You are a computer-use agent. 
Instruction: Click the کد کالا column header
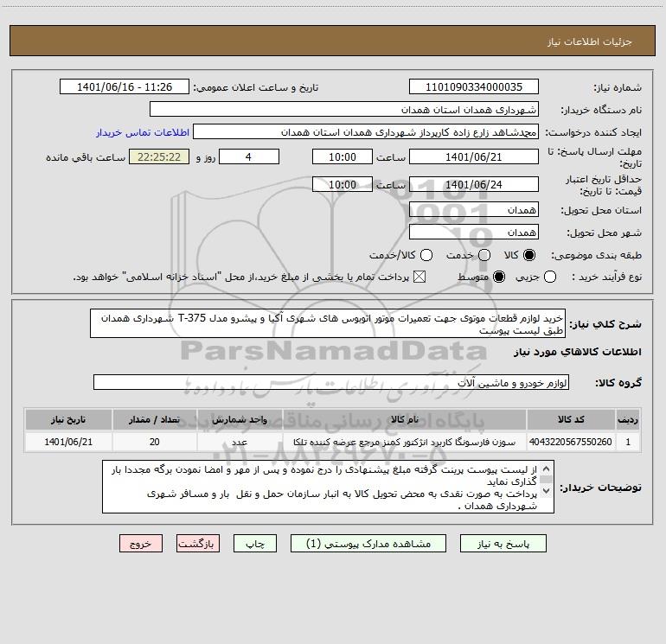(x=571, y=419)
